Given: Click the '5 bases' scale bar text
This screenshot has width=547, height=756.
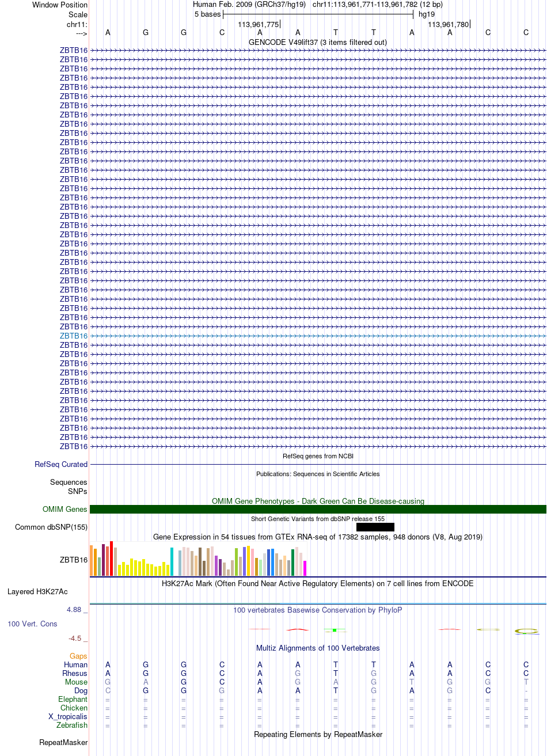Looking at the screenshot, I should 207,14.
